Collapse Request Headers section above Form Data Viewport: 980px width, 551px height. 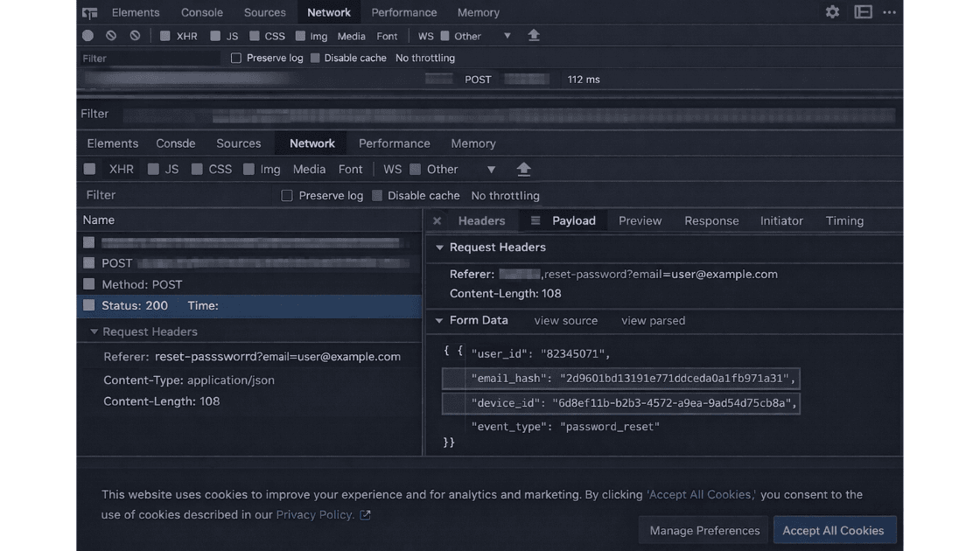[x=439, y=248]
